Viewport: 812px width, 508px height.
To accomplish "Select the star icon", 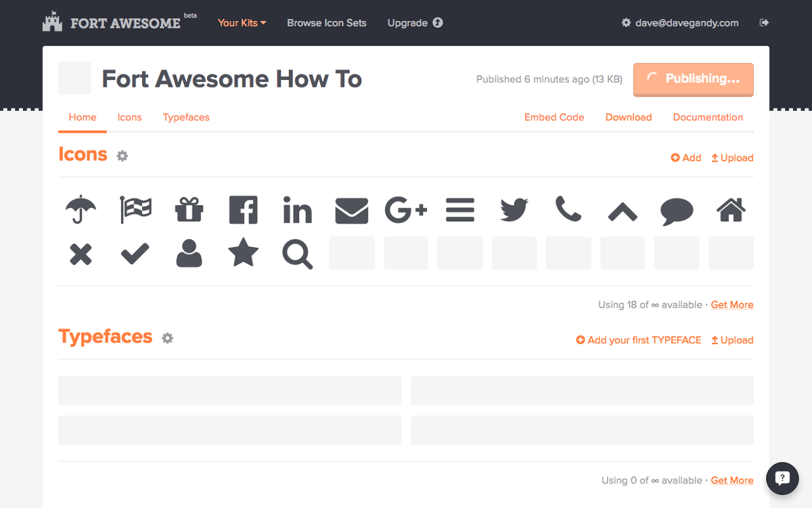I will point(243,255).
